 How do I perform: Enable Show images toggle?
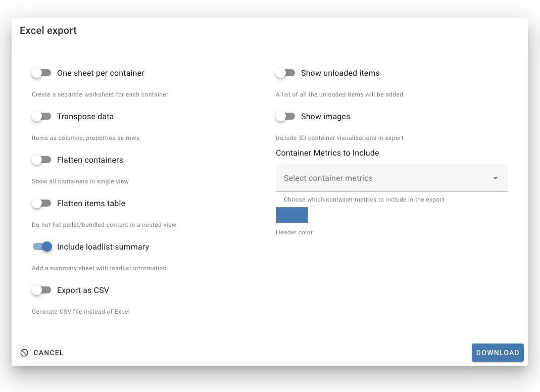tap(285, 116)
